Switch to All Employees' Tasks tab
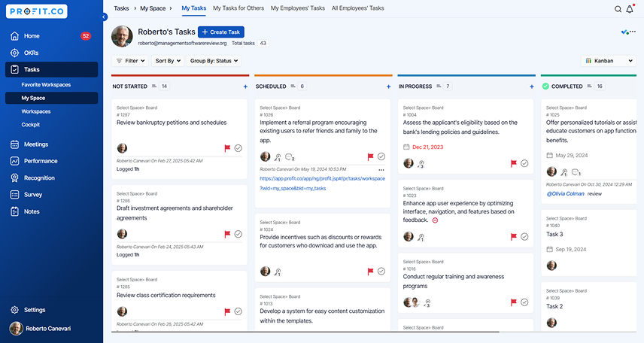Viewport: 644px width, 343px height. coord(357,8)
